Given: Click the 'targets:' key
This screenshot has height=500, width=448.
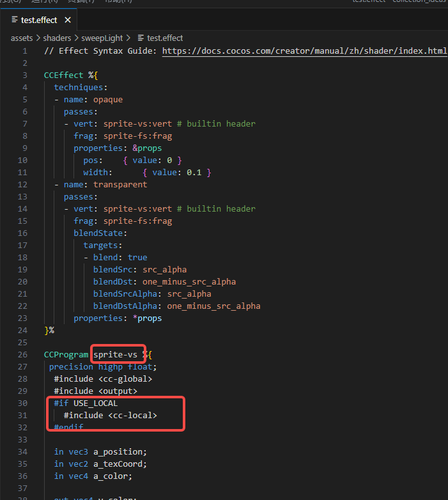Looking at the screenshot, I should click(x=103, y=246).
